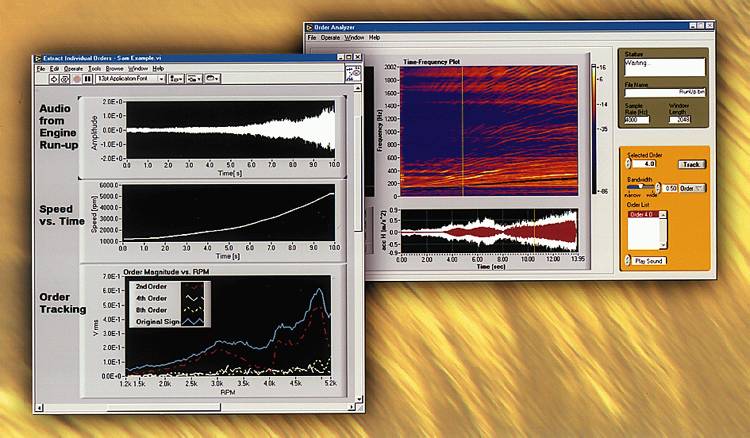Click the LabVIEW icon in Extract Individual Orders title bar
Viewport: 750px width, 438px height.
(x=38, y=58)
